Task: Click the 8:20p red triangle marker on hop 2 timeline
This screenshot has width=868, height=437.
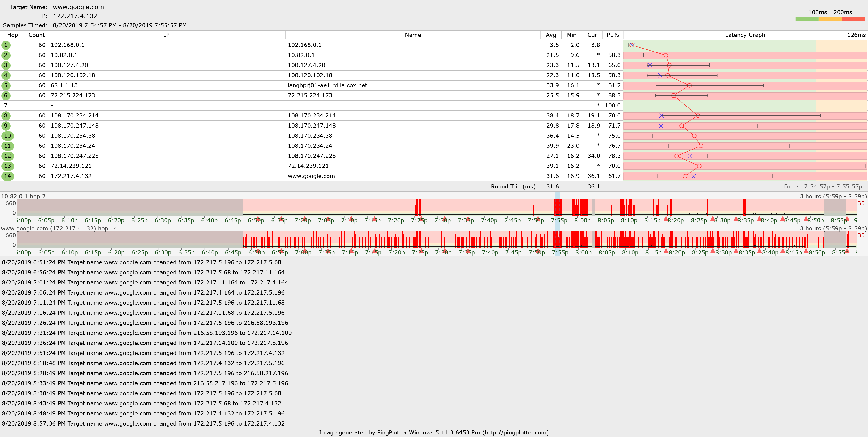Action: click(666, 219)
